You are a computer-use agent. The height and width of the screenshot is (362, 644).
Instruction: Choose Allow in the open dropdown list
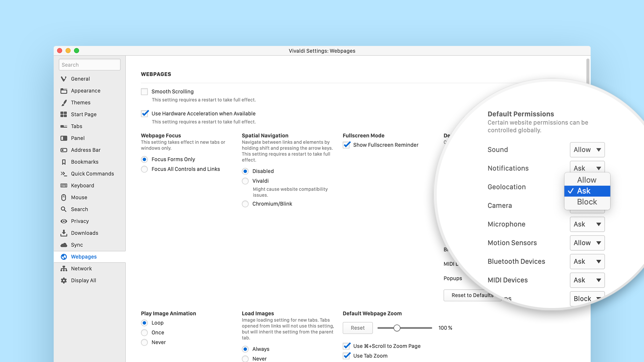coord(587,180)
